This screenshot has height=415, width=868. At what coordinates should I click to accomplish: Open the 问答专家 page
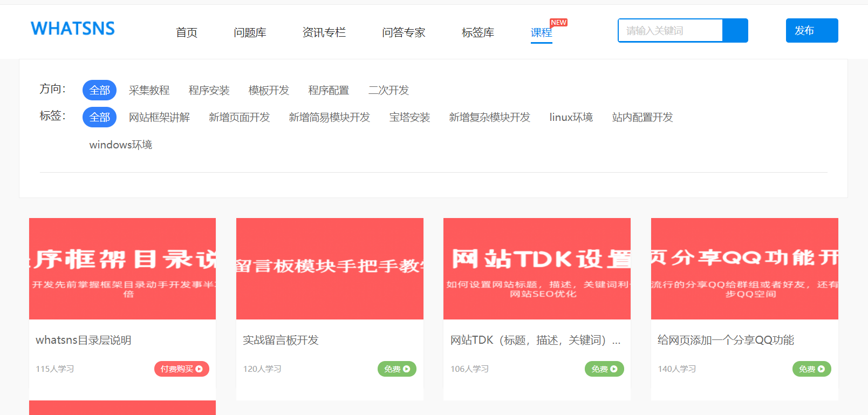coord(404,33)
